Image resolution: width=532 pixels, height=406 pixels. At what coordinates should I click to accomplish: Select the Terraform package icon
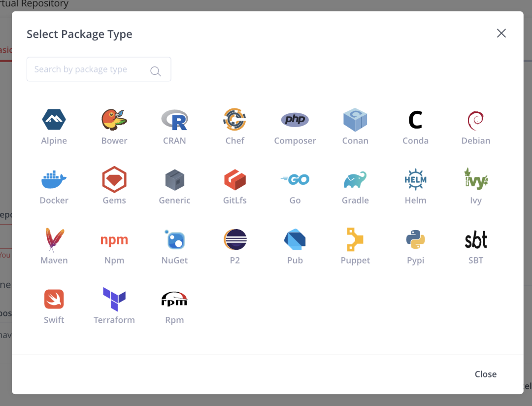tap(114, 299)
